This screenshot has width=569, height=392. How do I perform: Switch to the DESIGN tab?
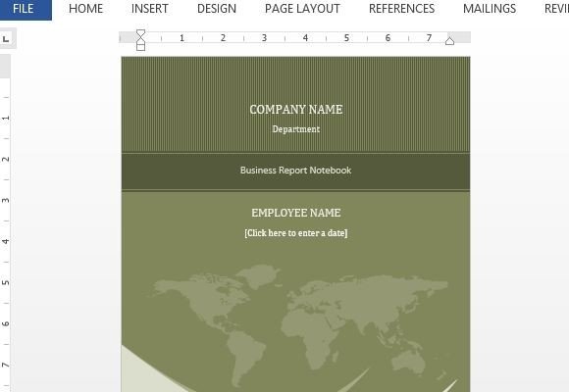pos(217,9)
